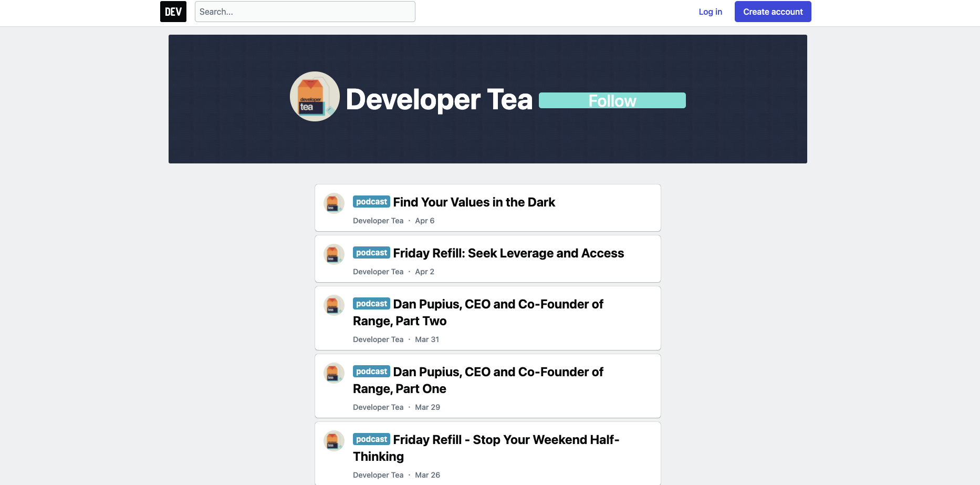Open avatar beside Dan Pupius Part One

coord(333,373)
